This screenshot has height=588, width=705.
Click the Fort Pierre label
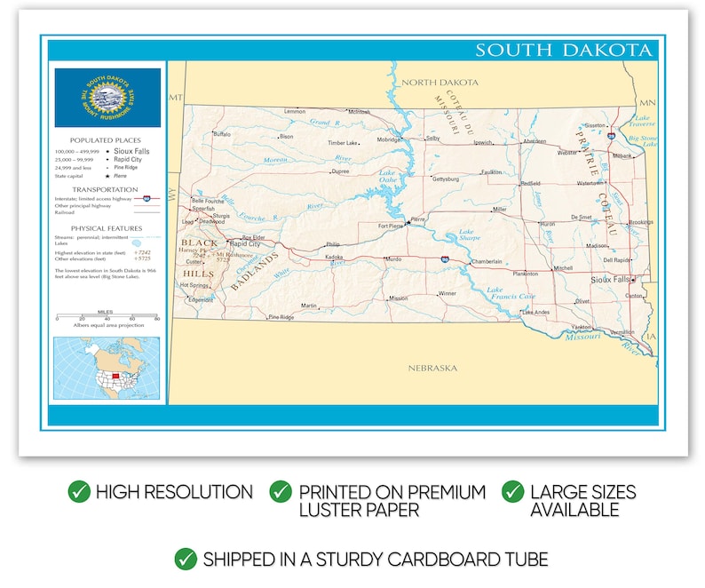click(x=391, y=226)
